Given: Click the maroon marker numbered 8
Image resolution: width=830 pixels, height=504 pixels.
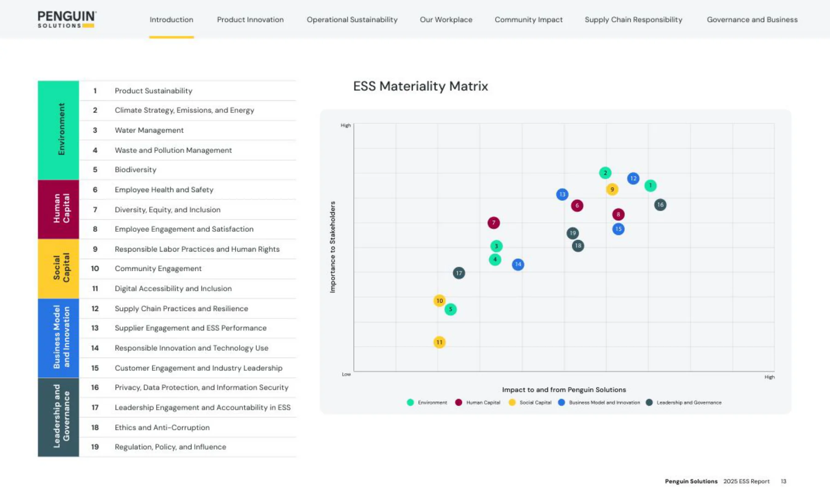Looking at the screenshot, I should point(618,214).
